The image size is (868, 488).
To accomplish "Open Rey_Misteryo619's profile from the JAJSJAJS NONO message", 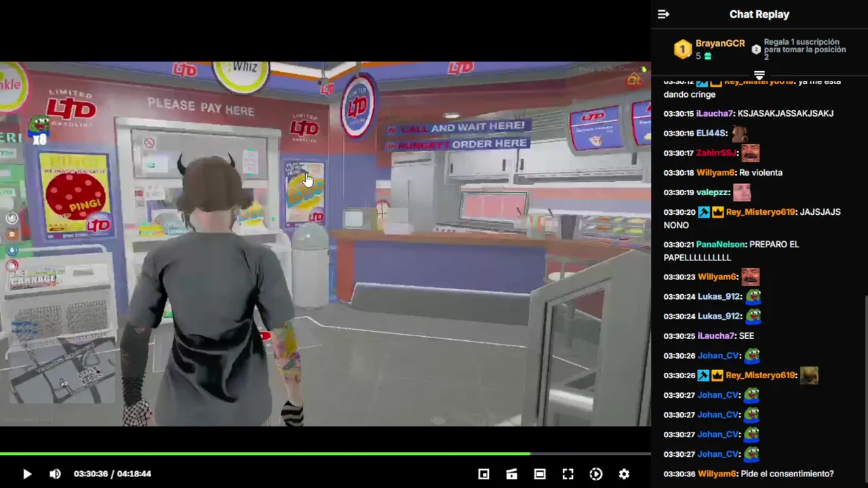I will coord(760,212).
